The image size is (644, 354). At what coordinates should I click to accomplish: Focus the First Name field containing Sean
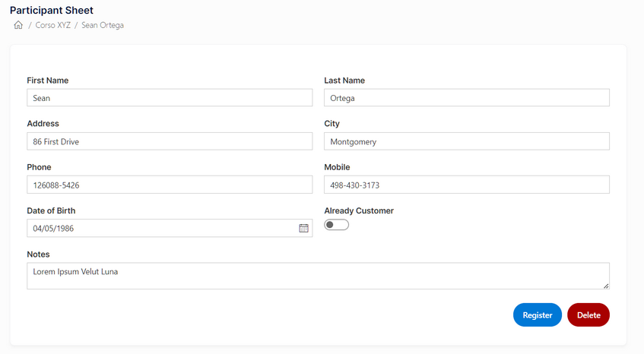click(x=170, y=98)
